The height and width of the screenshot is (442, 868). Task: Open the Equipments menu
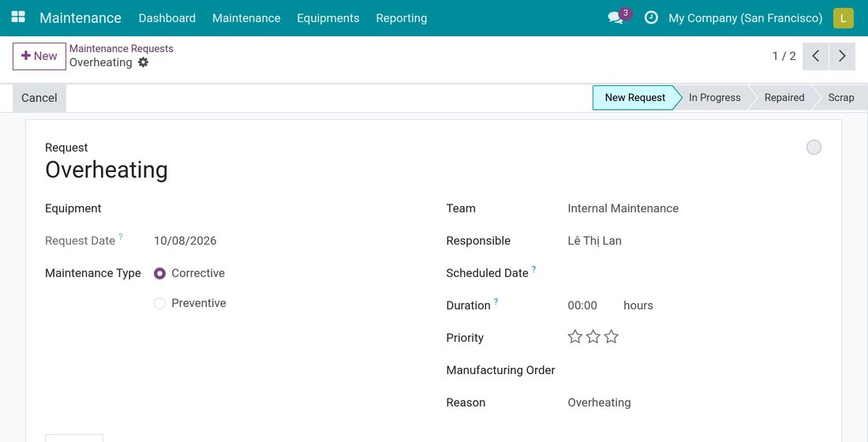coord(328,18)
